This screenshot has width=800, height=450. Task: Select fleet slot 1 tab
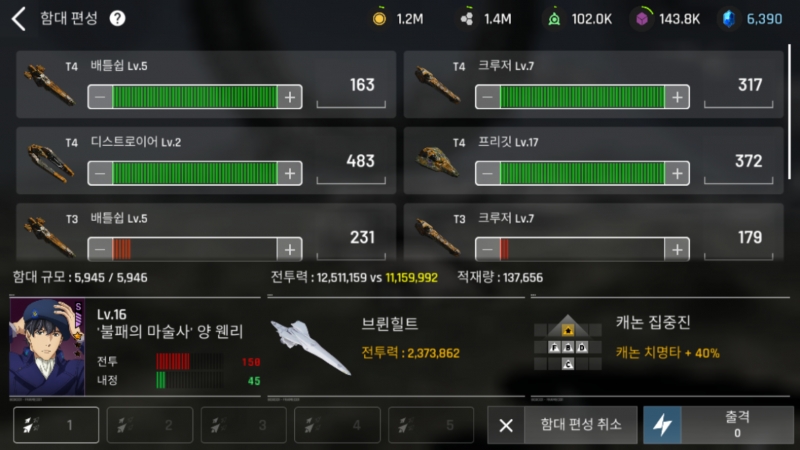click(x=56, y=424)
